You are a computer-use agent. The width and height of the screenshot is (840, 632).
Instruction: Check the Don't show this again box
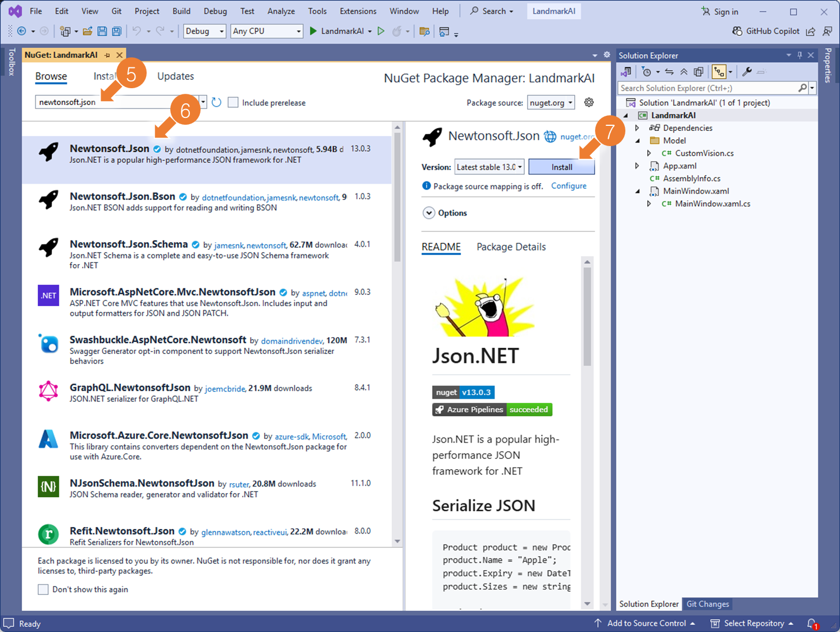coord(43,589)
